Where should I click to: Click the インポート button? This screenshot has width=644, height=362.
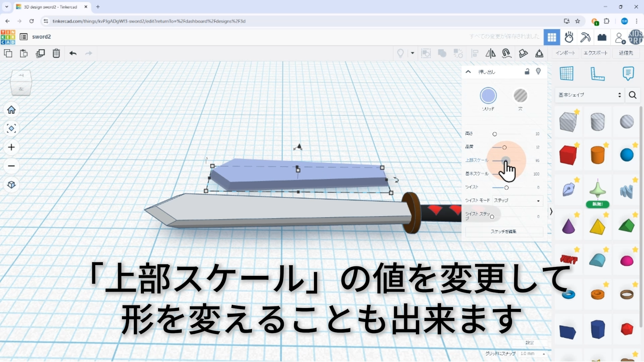565,53
